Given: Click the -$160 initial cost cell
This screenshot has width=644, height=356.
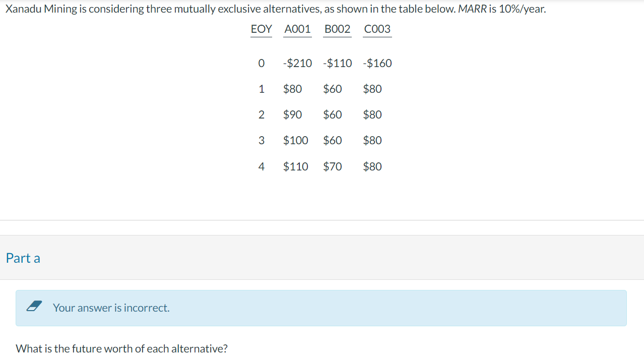Looking at the screenshot, I should click(x=377, y=63).
